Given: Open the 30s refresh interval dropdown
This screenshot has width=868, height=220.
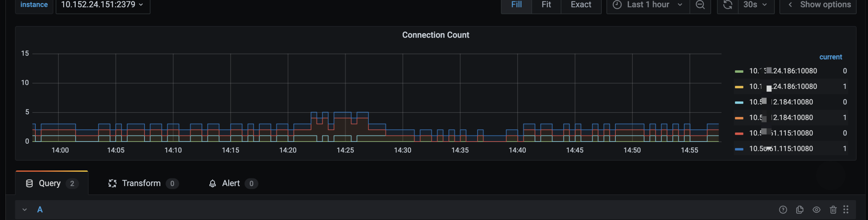Looking at the screenshot, I should tap(756, 5).
